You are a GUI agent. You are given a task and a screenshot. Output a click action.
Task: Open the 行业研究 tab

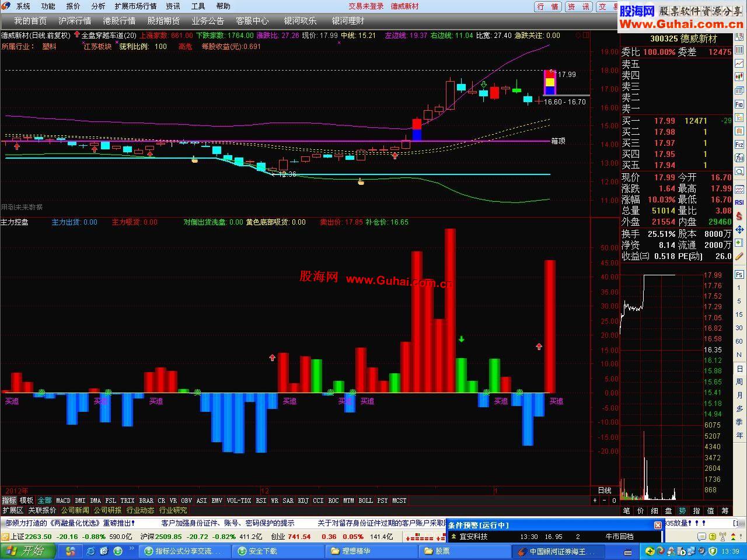[173, 510]
